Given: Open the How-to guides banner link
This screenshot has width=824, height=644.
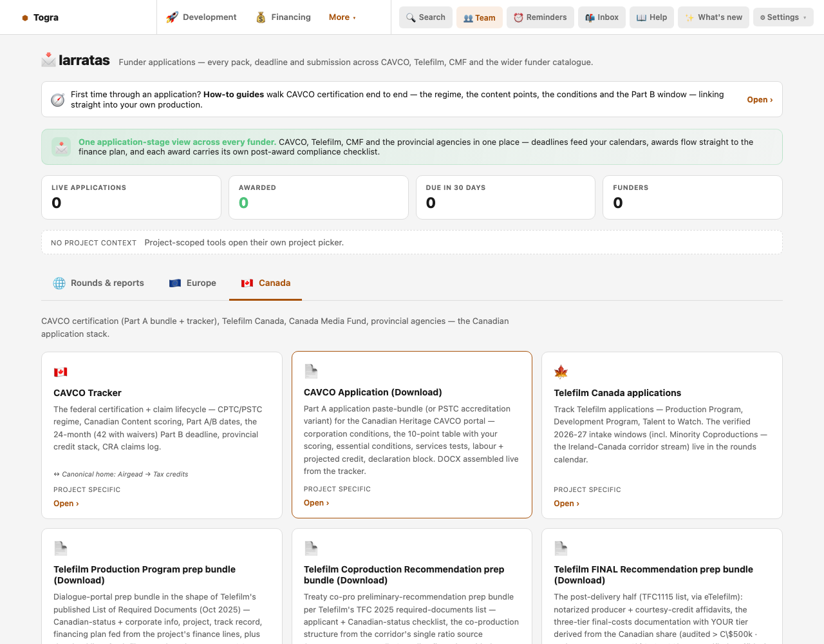Looking at the screenshot, I should (760, 100).
